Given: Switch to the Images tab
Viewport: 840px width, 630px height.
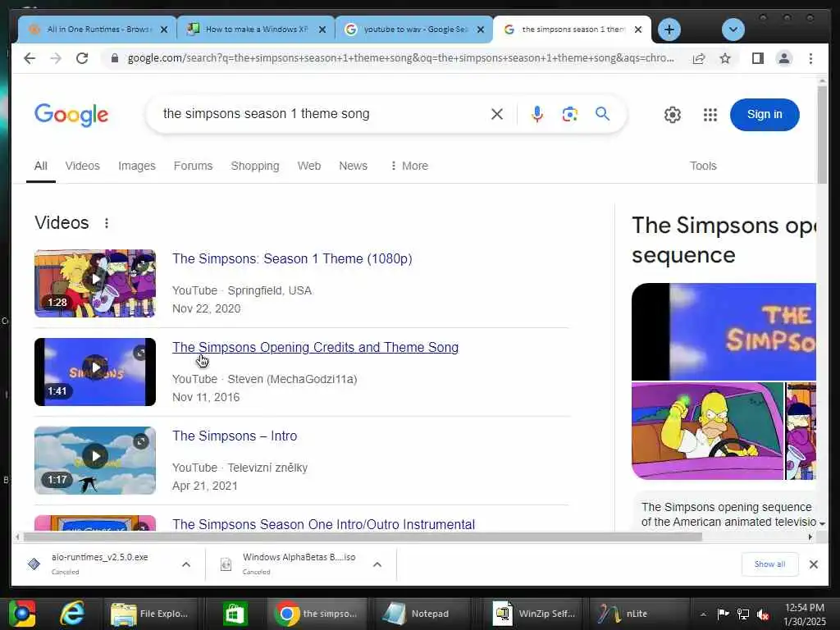Looking at the screenshot, I should [137, 166].
